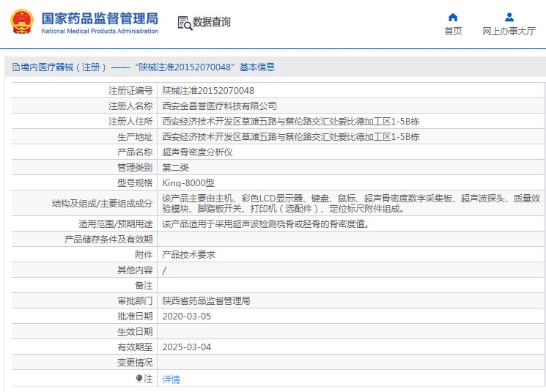Click the 生产地址 address value

point(291,137)
